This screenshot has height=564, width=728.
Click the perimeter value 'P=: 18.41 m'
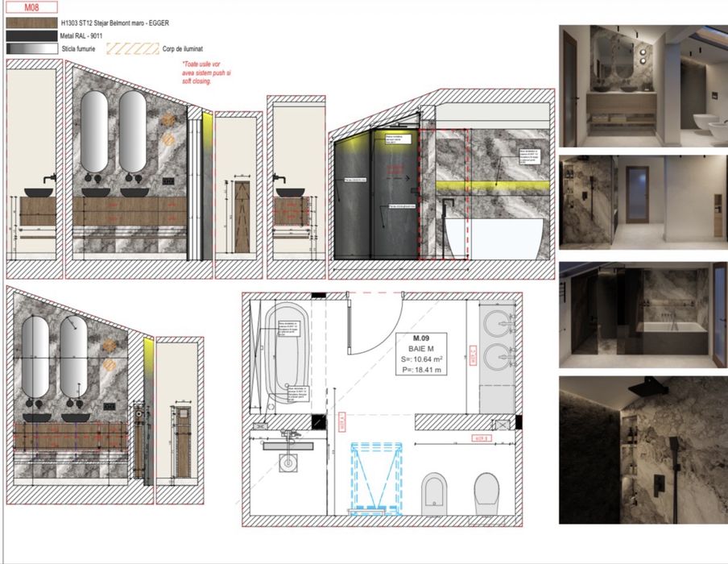point(421,371)
